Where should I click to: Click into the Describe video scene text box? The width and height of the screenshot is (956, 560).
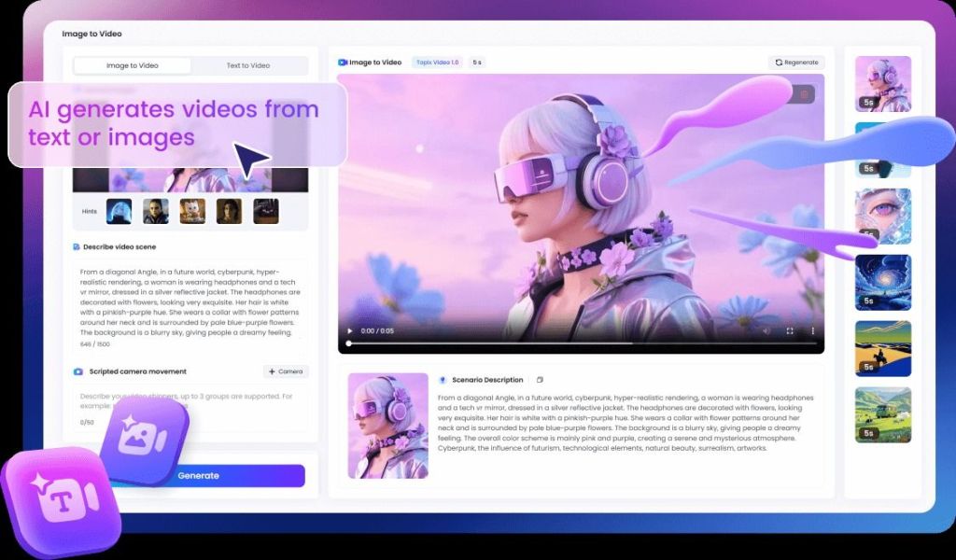coord(190,299)
